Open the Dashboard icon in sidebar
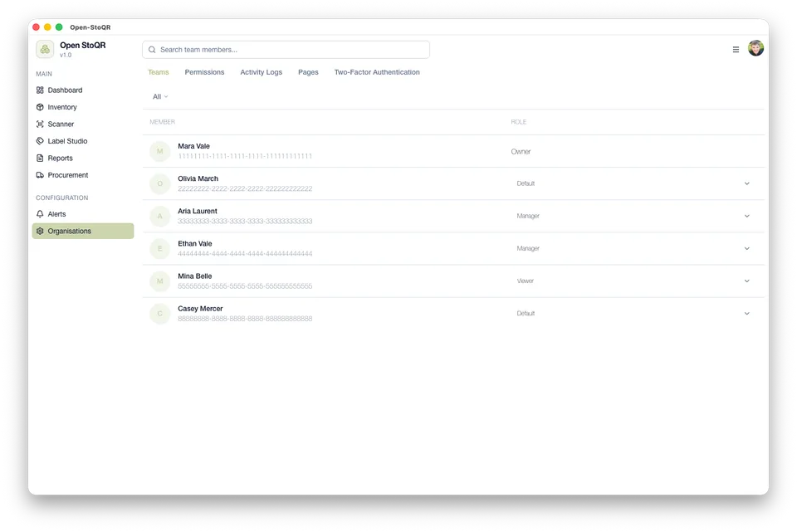 click(x=40, y=90)
